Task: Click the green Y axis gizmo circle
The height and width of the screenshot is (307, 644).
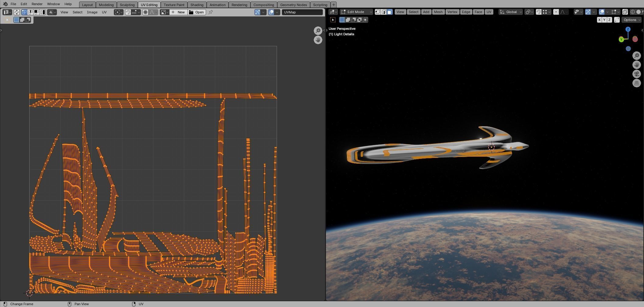Action: tap(621, 39)
